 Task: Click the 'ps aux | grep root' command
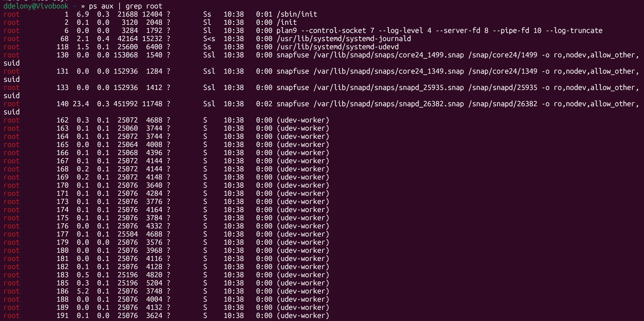coord(125,6)
